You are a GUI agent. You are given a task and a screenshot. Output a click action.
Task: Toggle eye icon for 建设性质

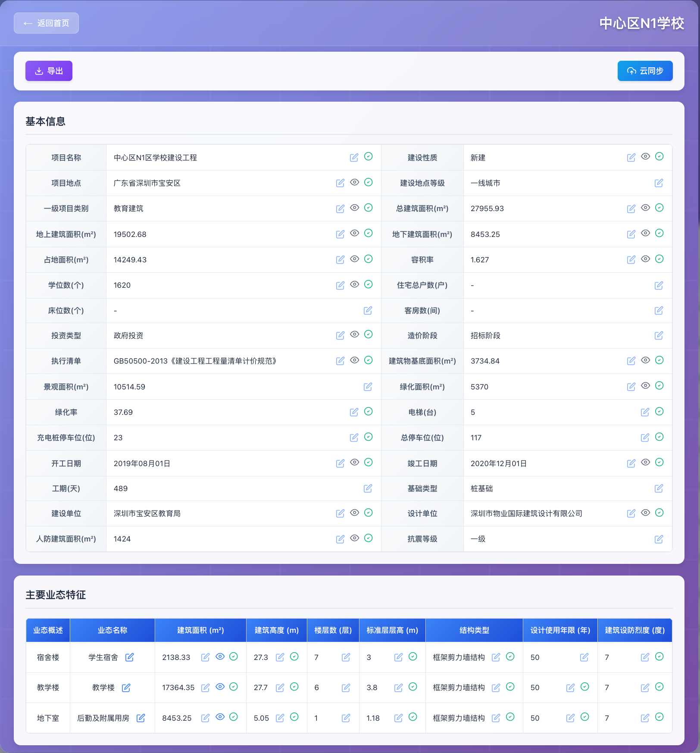[x=645, y=156]
